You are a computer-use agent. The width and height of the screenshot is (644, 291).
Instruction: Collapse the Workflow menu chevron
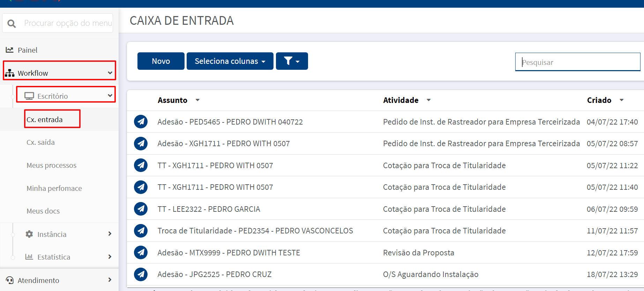110,73
